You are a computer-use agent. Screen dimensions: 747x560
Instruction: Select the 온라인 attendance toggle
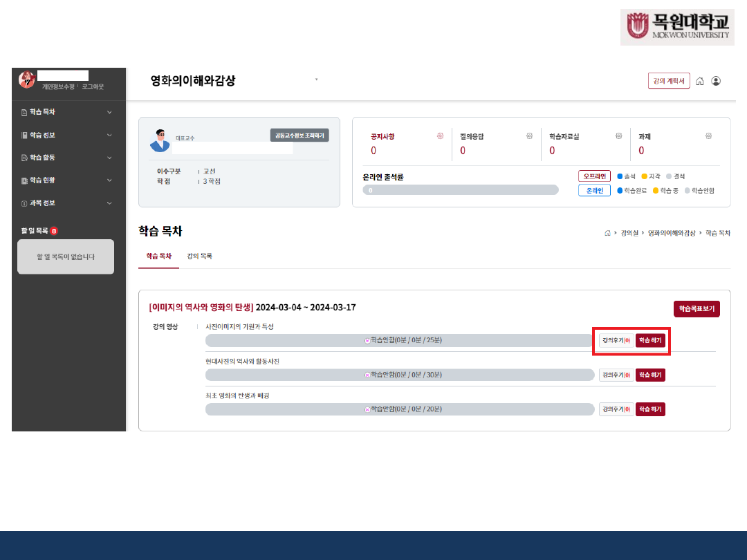click(594, 190)
